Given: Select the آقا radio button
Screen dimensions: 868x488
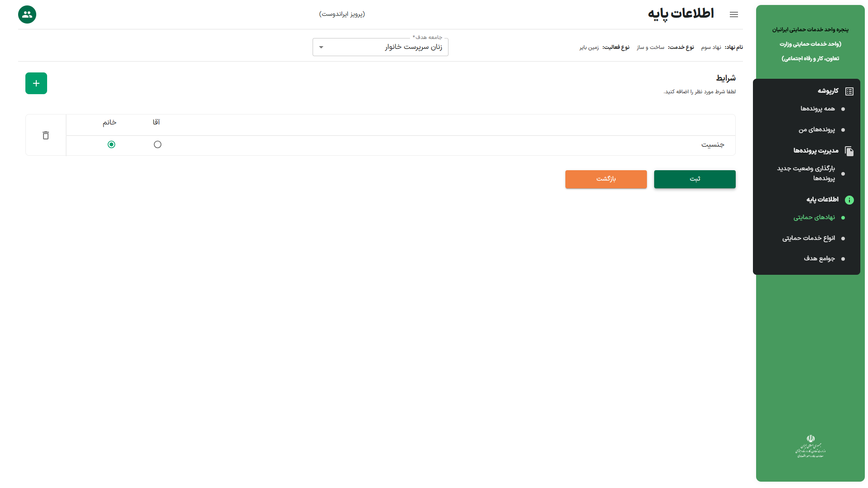Looking at the screenshot, I should click(x=158, y=144).
